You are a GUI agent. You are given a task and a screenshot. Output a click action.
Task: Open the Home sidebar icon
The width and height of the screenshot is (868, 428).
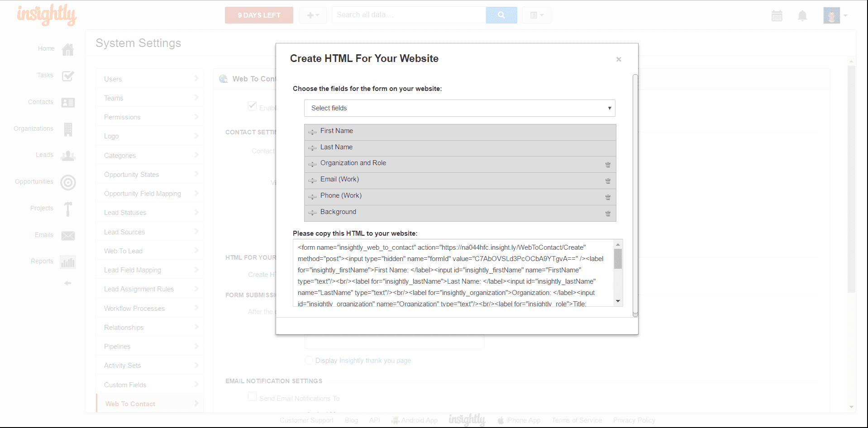pyautogui.click(x=68, y=49)
